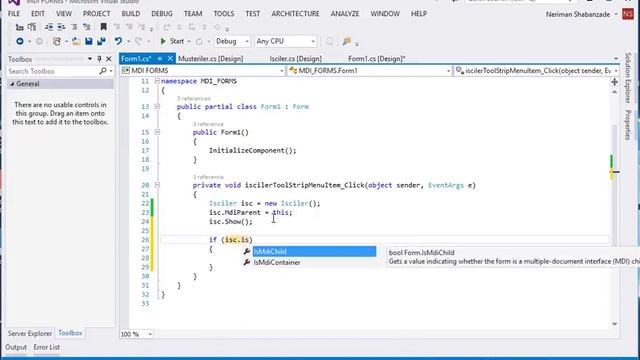The image size is (640, 360).
Task: Open the FILE menu
Action: (x=13, y=14)
